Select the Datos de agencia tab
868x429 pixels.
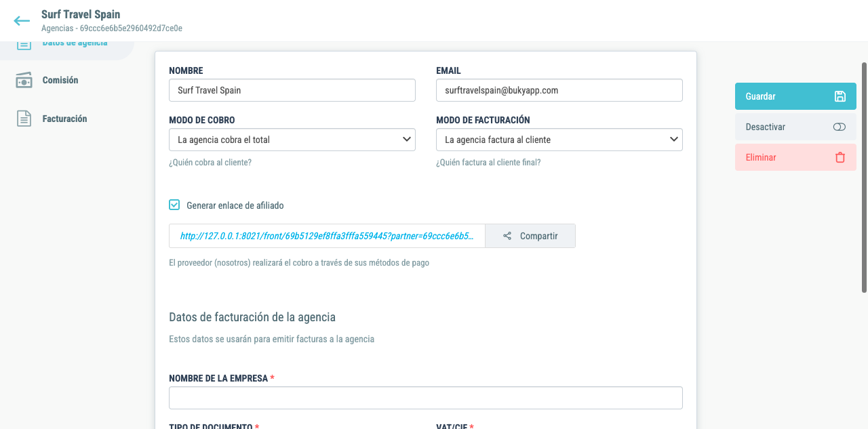pos(68,46)
